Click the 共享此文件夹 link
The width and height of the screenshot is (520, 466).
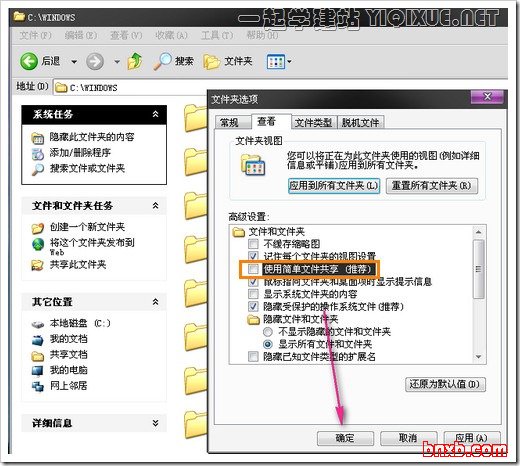[78, 265]
